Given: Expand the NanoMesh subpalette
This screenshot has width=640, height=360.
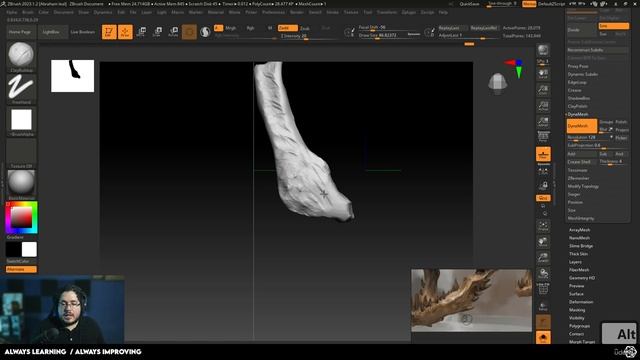Looking at the screenshot, I should click(x=580, y=238).
